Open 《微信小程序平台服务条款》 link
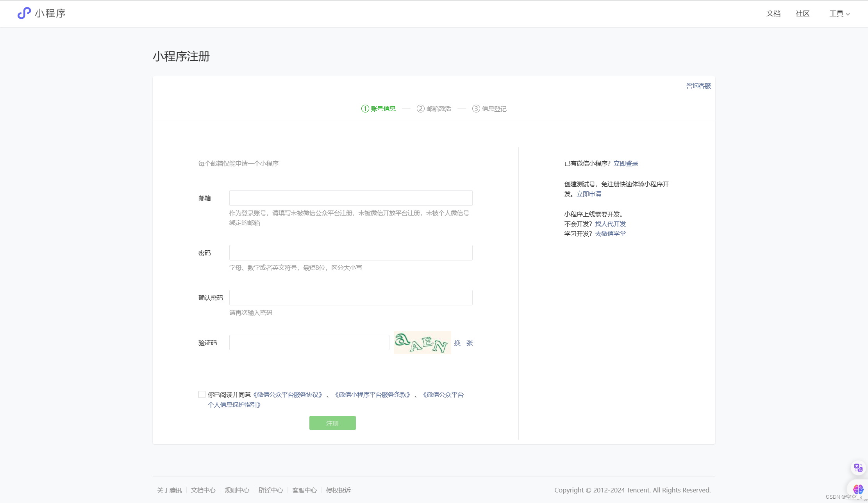The image size is (868, 503). coord(373,394)
